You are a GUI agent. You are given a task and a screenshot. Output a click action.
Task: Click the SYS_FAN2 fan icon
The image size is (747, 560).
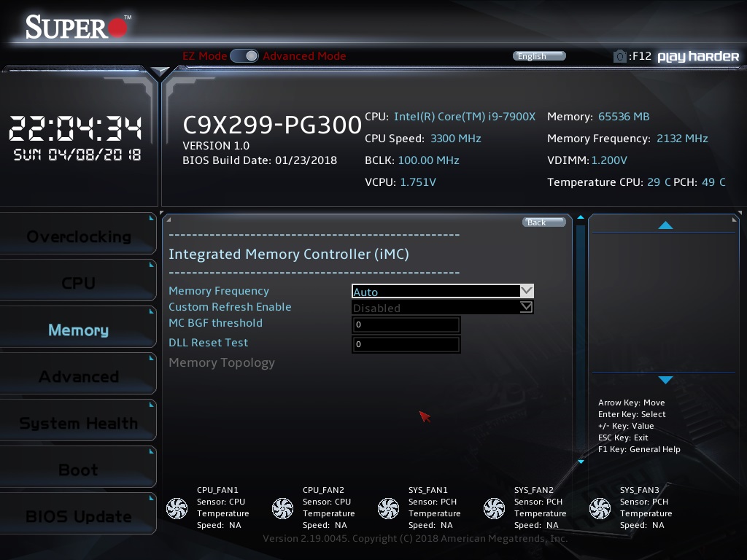click(x=494, y=508)
